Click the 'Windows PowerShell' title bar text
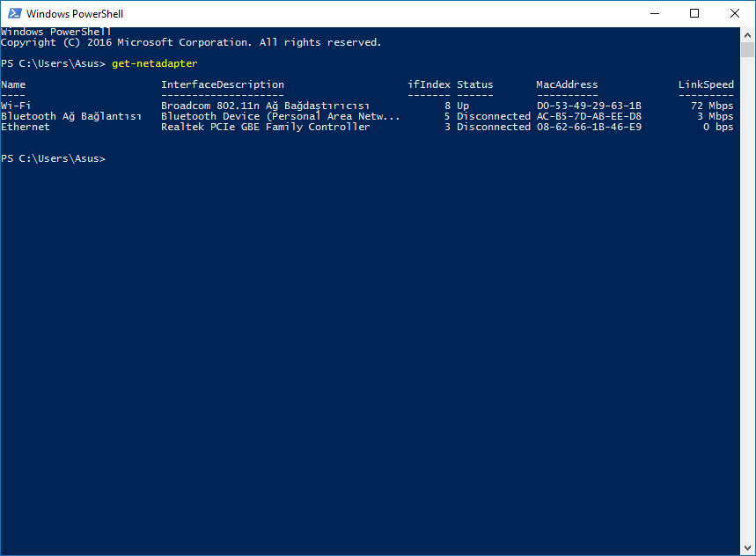The image size is (756, 556). pyautogui.click(x=75, y=14)
